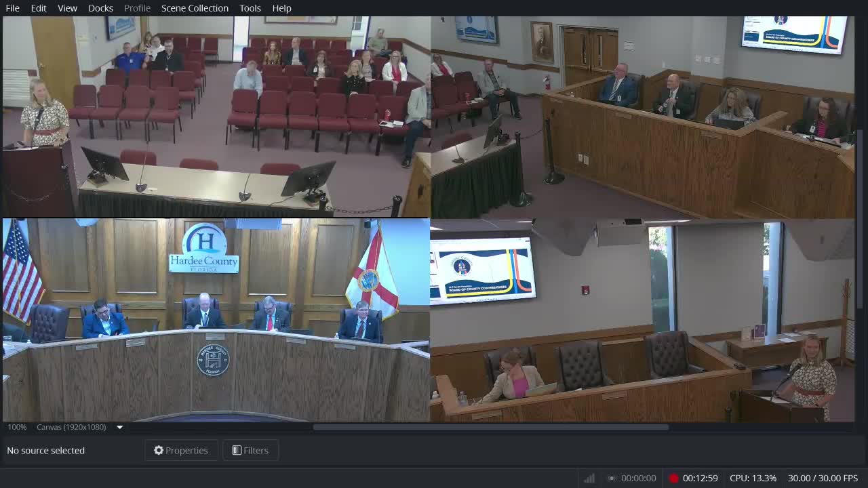Open the Edit menu
The width and height of the screenshot is (868, 488).
coord(39,8)
